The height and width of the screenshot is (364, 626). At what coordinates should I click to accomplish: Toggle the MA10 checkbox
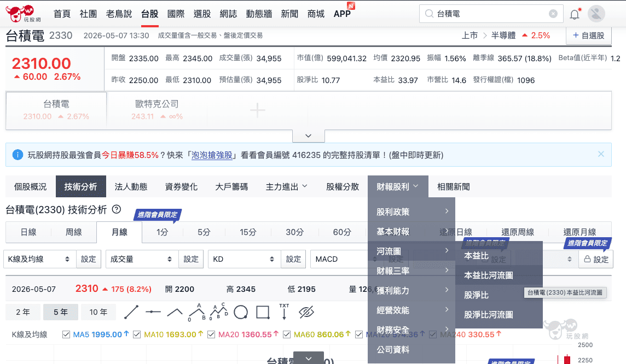137,334
